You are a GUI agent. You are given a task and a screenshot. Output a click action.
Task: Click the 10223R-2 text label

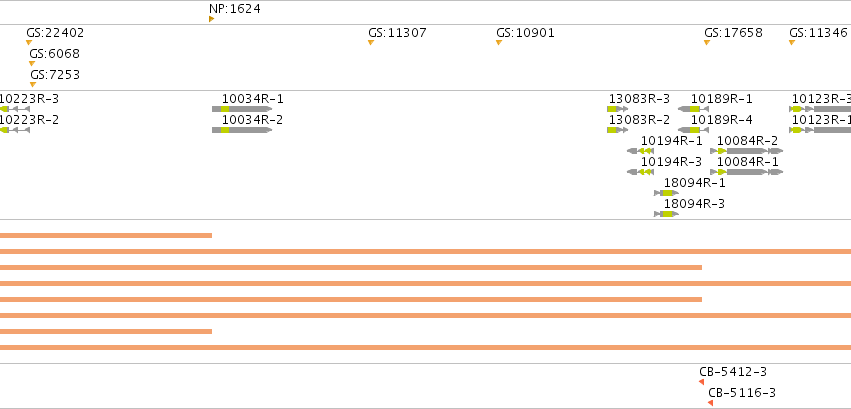pyautogui.click(x=29, y=120)
